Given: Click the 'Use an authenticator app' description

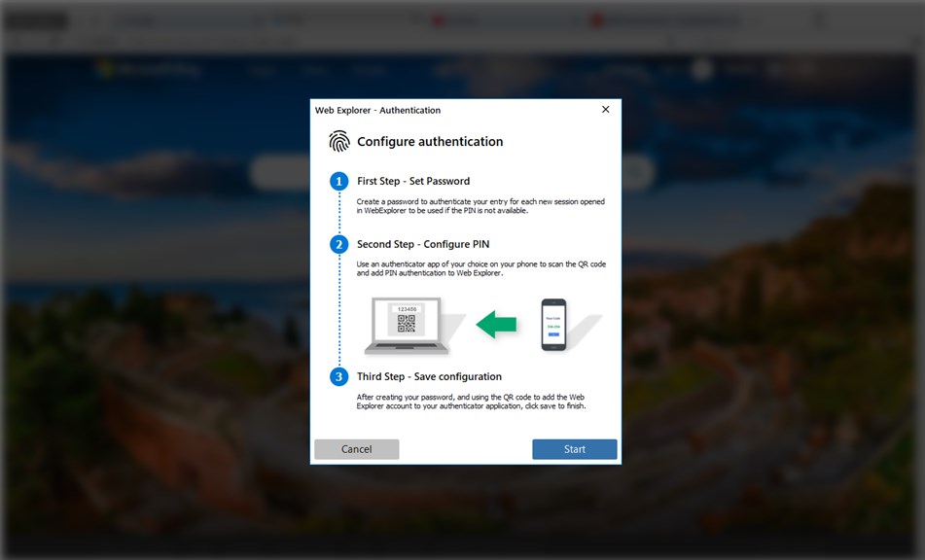Looking at the screenshot, I should (480, 268).
